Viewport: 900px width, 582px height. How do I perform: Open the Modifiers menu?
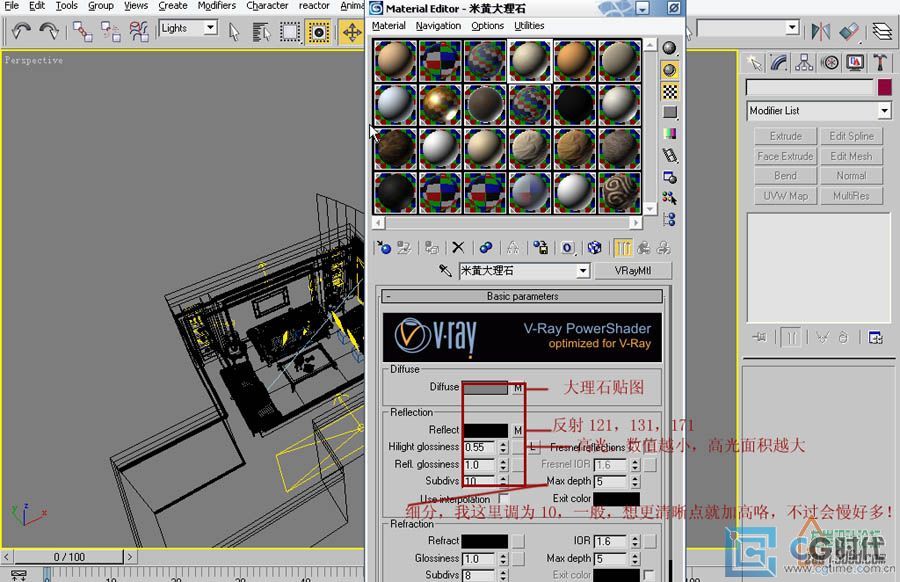coord(216,6)
